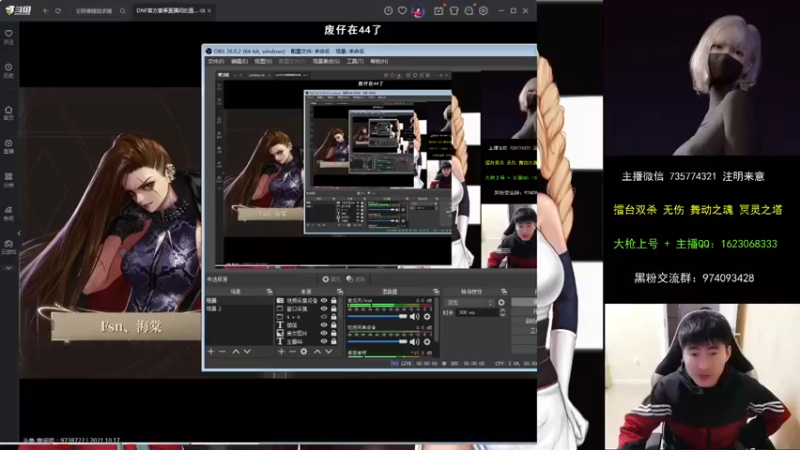The image size is (800, 450).
Task: Open settings gear of first mixer channel
Action: [427, 317]
